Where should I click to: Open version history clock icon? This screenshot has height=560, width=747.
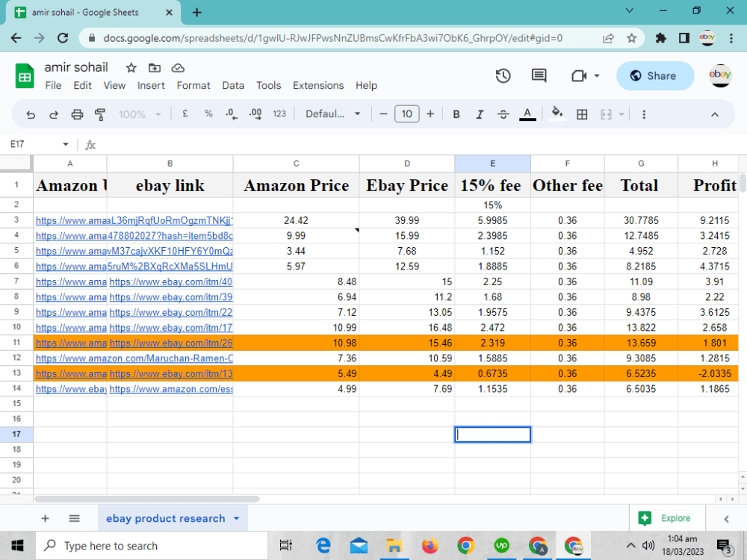tap(503, 75)
